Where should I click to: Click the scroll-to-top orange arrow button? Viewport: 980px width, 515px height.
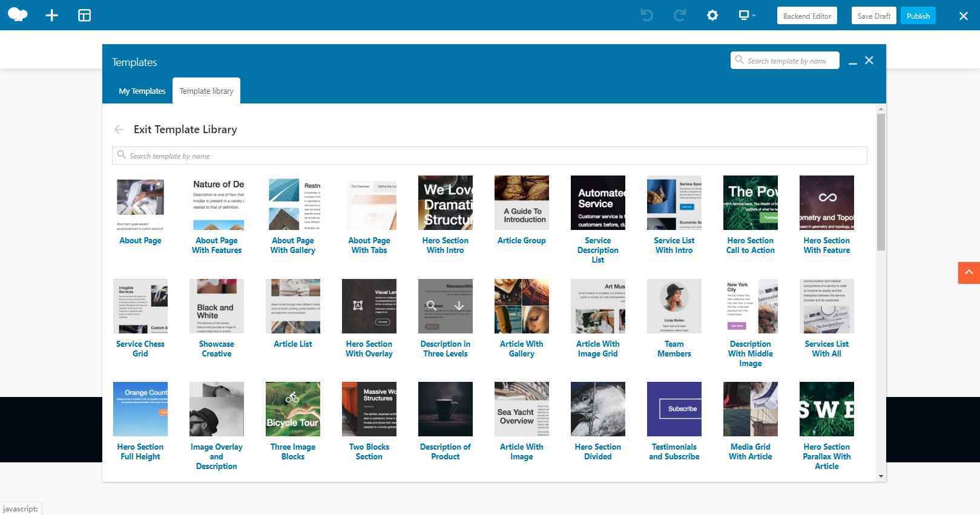click(x=968, y=272)
